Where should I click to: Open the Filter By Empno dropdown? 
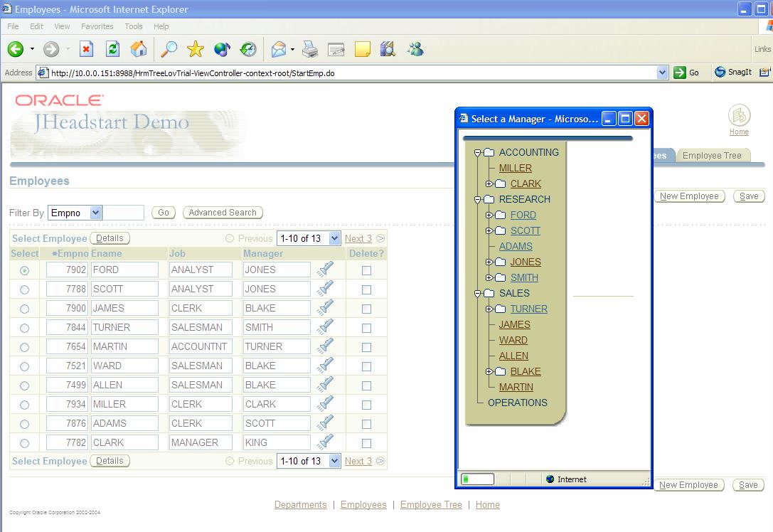pyautogui.click(x=96, y=213)
